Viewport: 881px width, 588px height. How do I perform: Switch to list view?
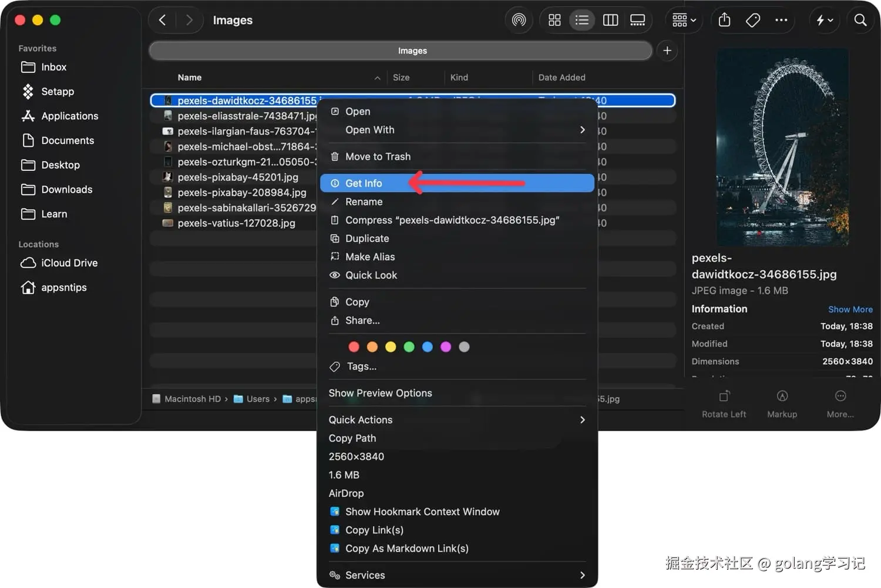(x=582, y=20)
